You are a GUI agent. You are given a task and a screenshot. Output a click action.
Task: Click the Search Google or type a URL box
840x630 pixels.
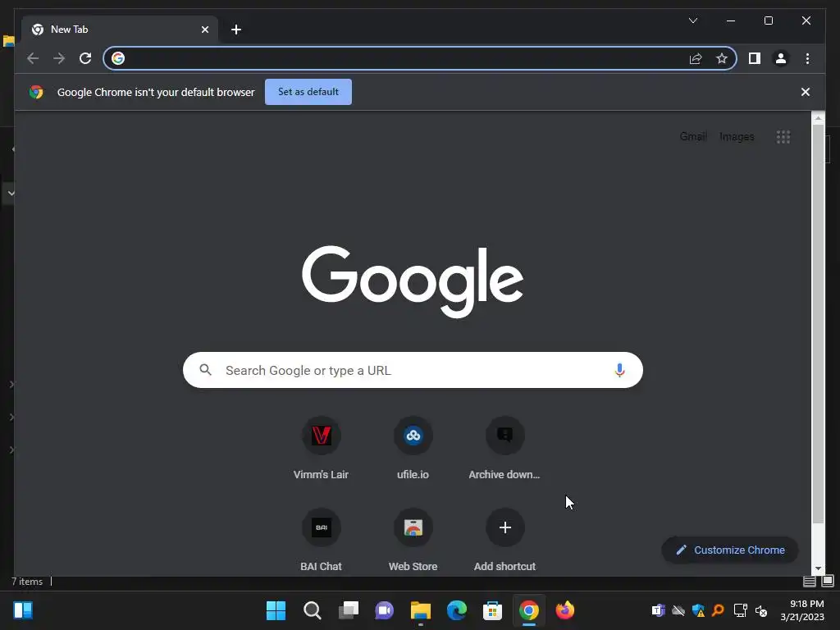[x=413, y=370]
